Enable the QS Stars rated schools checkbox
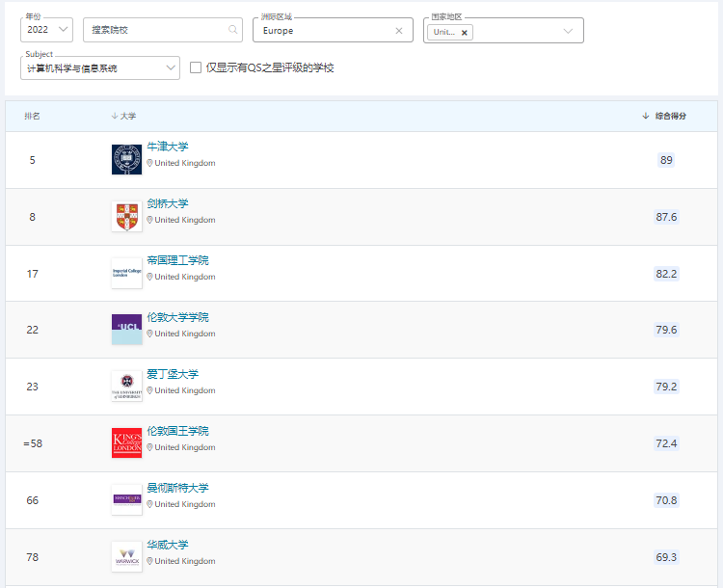Viewport: 723px width, 588px height. (196, 67)
